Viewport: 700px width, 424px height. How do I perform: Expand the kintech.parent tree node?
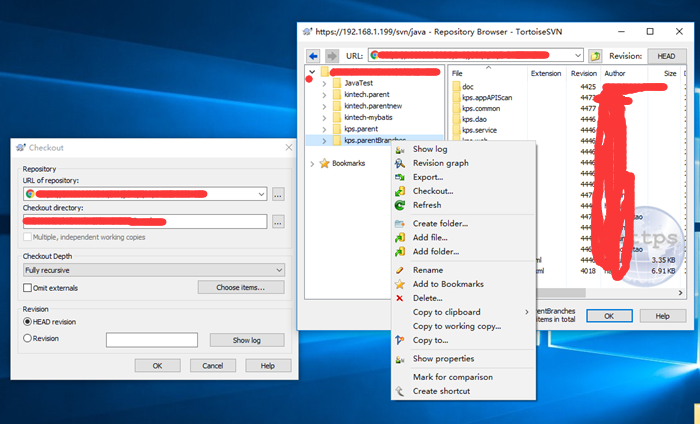click(325, 95)
